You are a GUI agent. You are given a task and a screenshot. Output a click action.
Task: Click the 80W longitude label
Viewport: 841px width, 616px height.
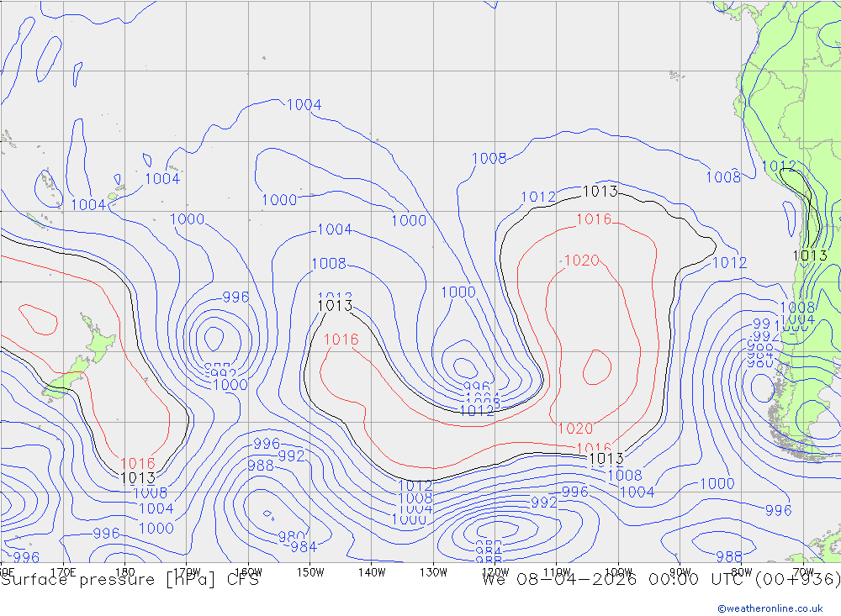click(x=742, y=572)
